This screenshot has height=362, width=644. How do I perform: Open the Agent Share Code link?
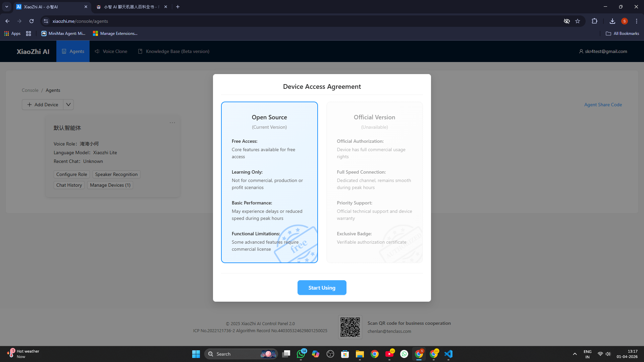coord(603,104)
